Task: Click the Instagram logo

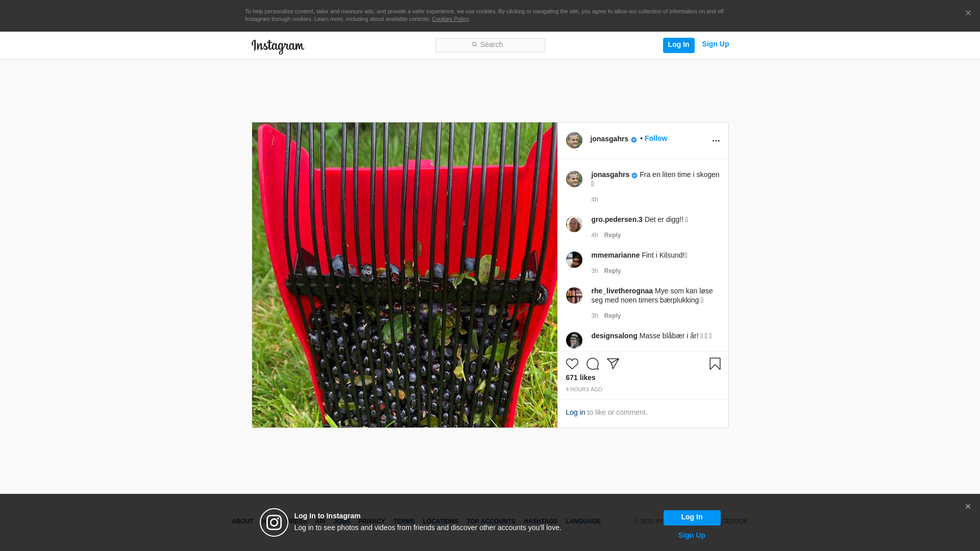Action: click(278, 46)
